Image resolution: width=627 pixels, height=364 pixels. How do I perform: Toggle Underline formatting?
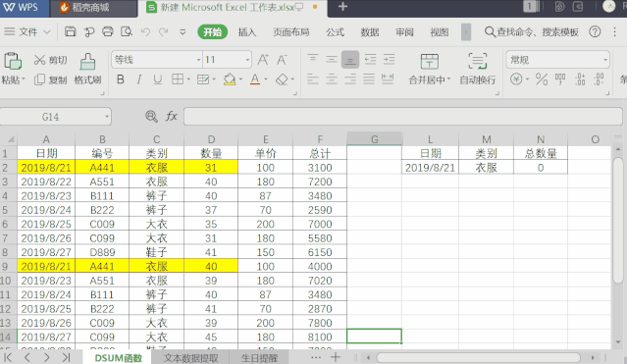click(158, 79)
